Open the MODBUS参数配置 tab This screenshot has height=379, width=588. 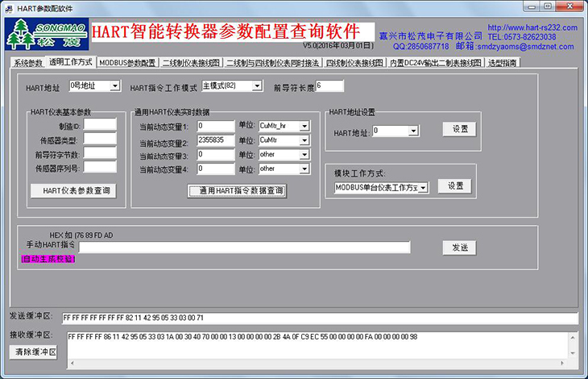pos(127,63)
